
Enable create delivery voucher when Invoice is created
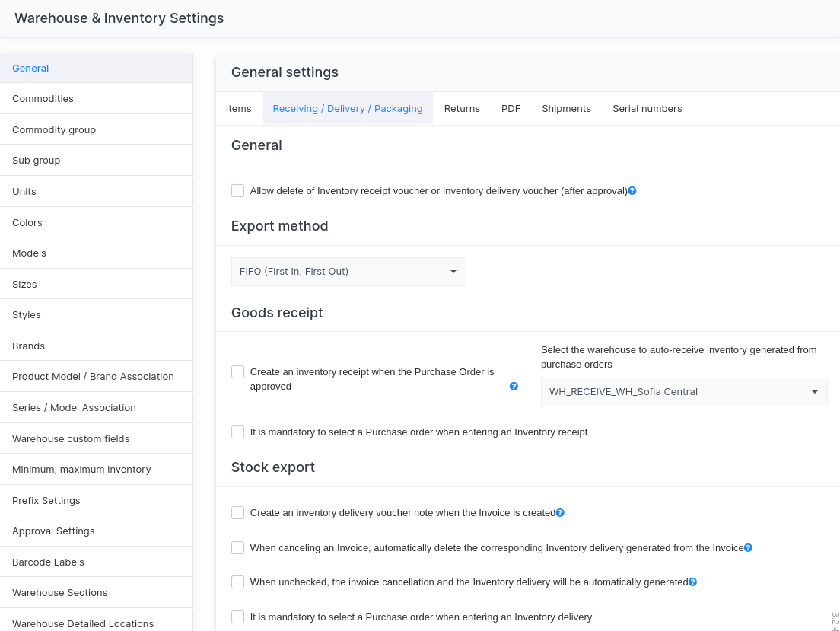(238, 513)
